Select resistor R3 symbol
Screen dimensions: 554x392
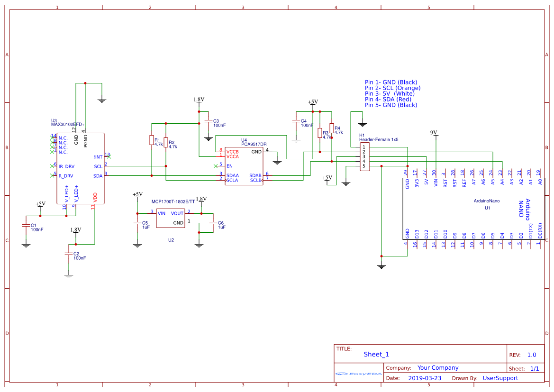(320, 133)
